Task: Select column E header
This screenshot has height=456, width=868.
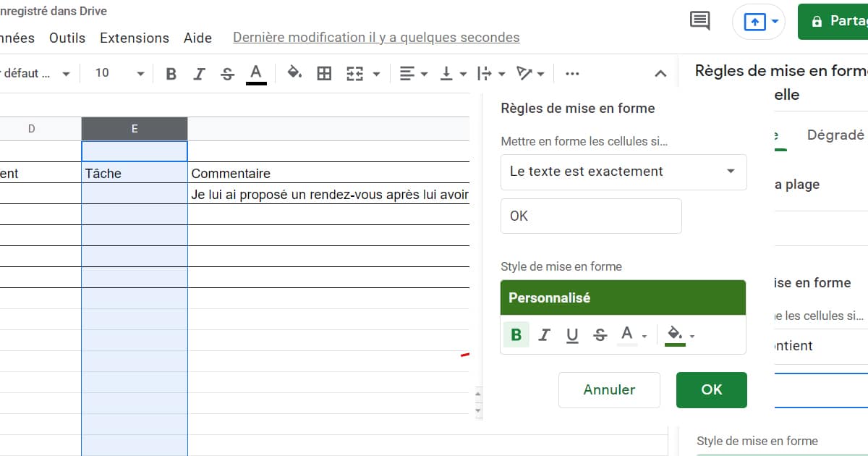Action: (x=135, y=129)
